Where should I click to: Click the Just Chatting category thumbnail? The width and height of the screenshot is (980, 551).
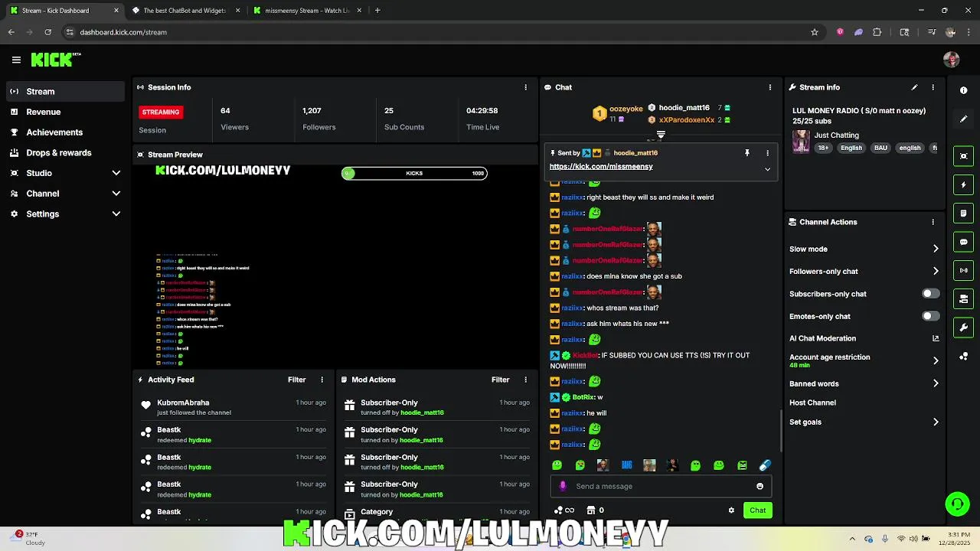point(801,141)
